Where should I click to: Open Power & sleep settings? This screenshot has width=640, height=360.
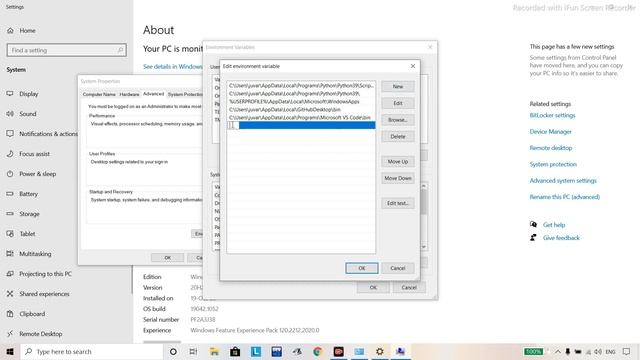coord(38,174)
